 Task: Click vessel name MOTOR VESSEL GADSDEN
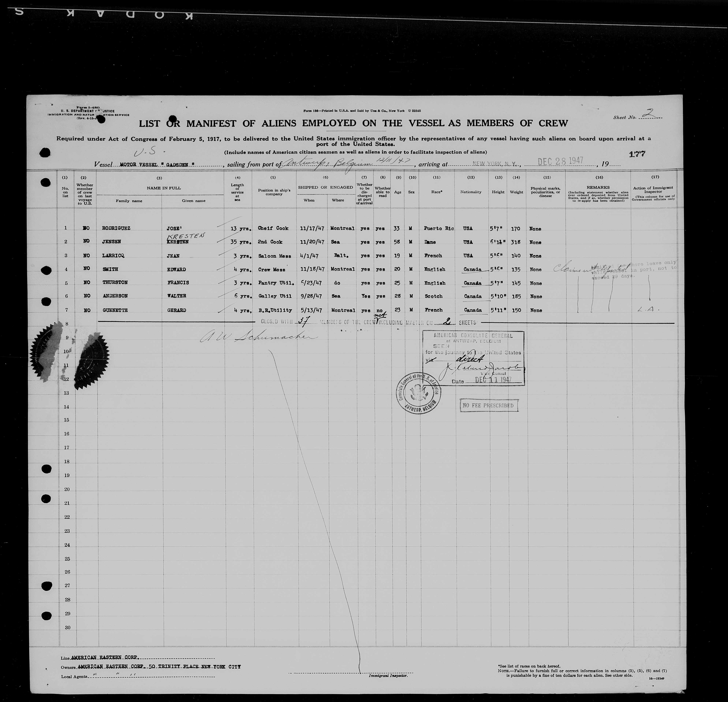point(158,164)
